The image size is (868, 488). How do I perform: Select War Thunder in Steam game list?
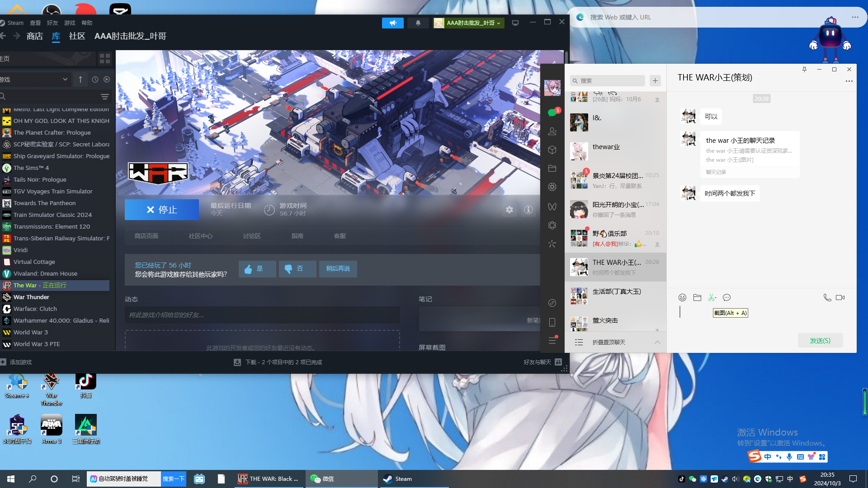pos(55,297)
